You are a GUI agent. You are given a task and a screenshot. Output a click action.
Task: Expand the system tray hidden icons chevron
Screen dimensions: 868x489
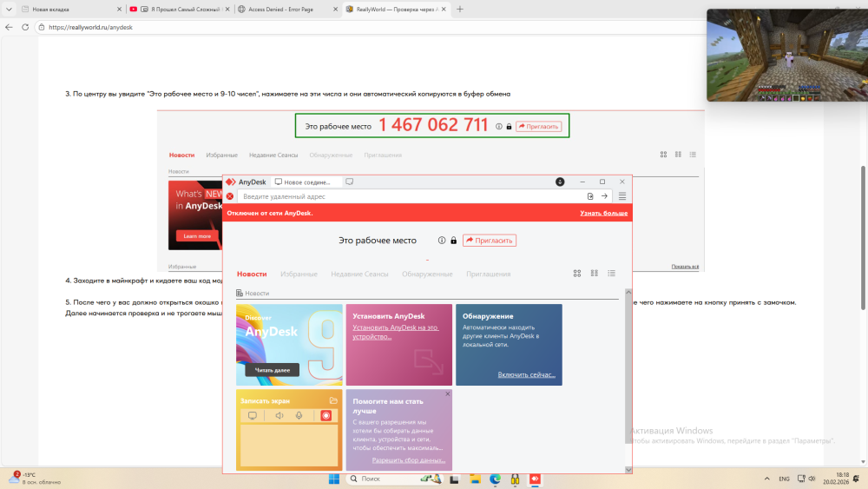click(766, 479)
